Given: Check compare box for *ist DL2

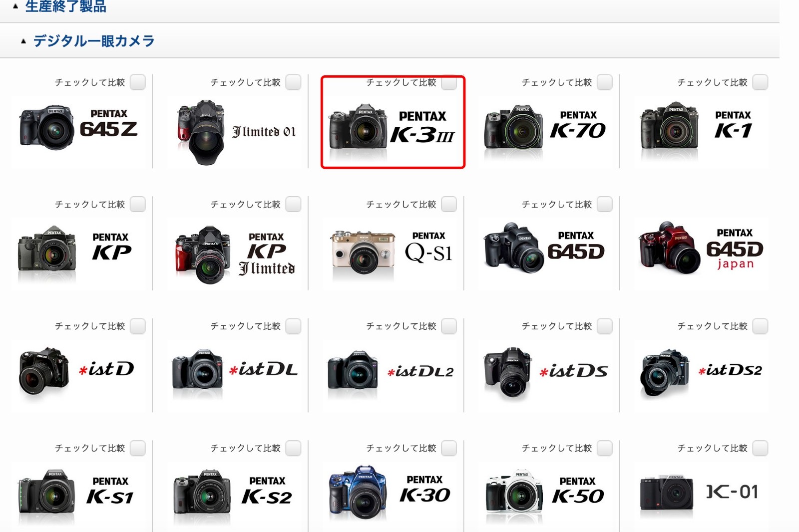Looking at the screenshot, I should [x=449, y=326].
